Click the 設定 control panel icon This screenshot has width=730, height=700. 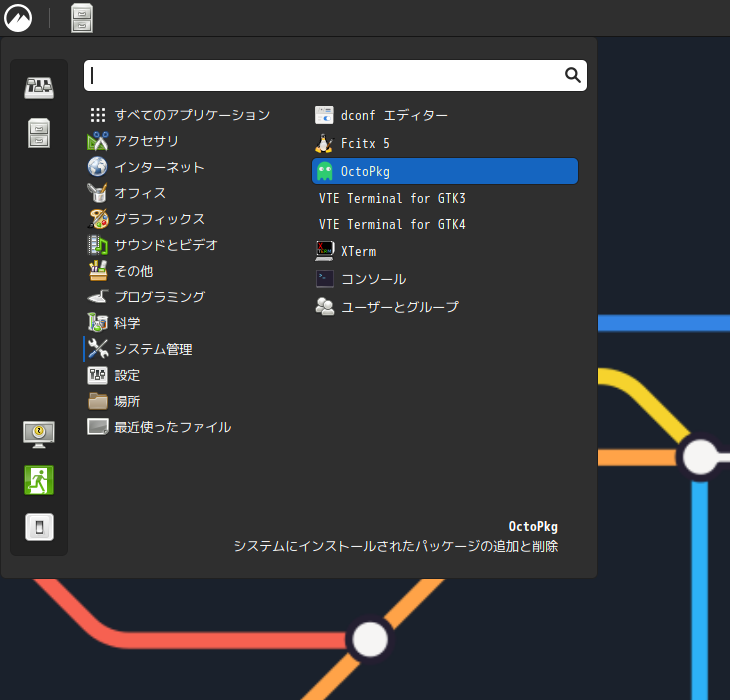pyautogui.click(x=98, y=375)
